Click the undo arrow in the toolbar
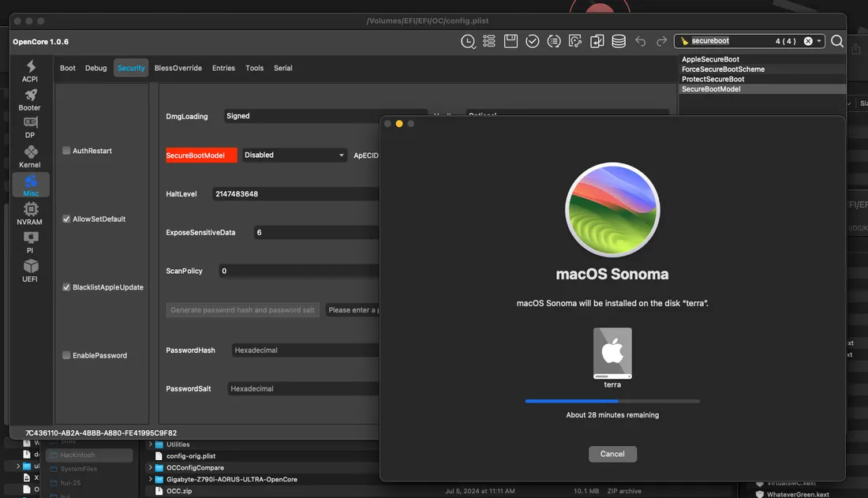 pyautogui.click(x=639, y=40)
